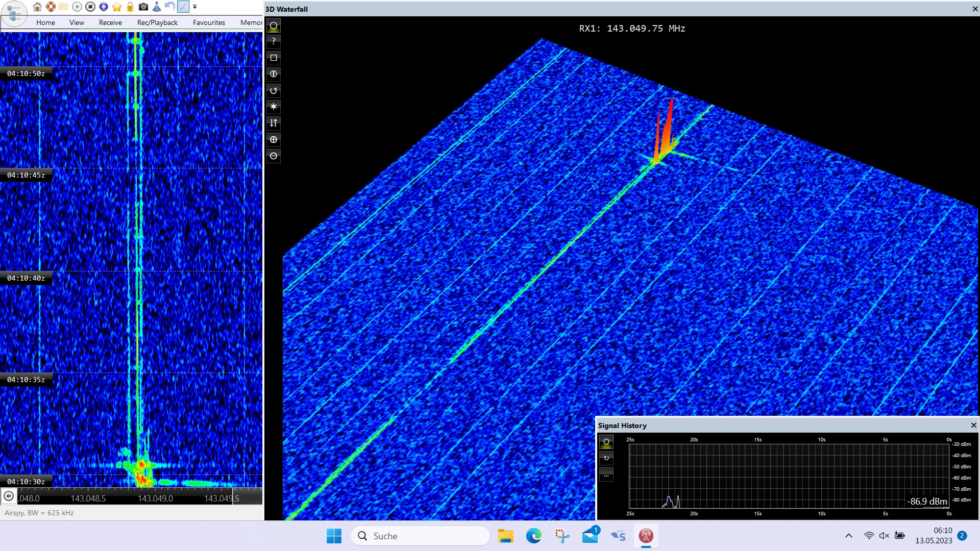Flip direction with up-down arrows icon
980x551 pixels.
click(x=274, y=123)
